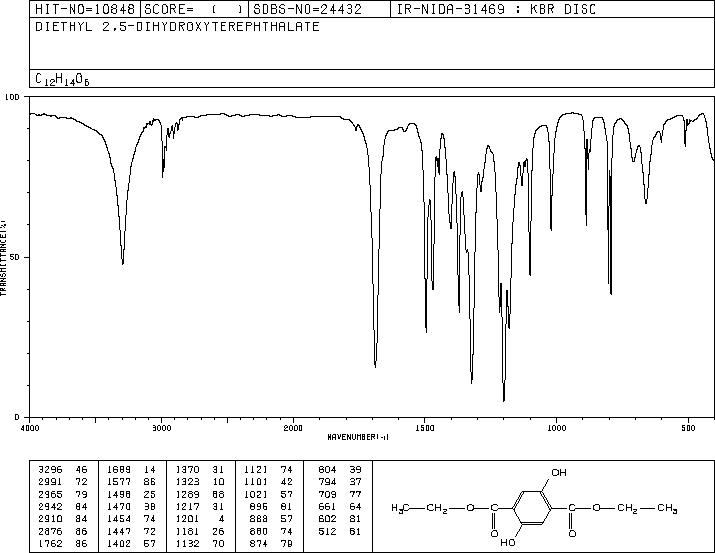Select peak table entry 2910
Image resolution: width=715 pixels, height=553 pixels.
point(50,519)
